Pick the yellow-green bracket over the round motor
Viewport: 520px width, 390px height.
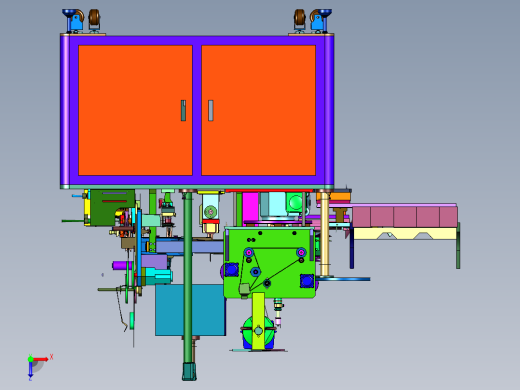point(258,321)
